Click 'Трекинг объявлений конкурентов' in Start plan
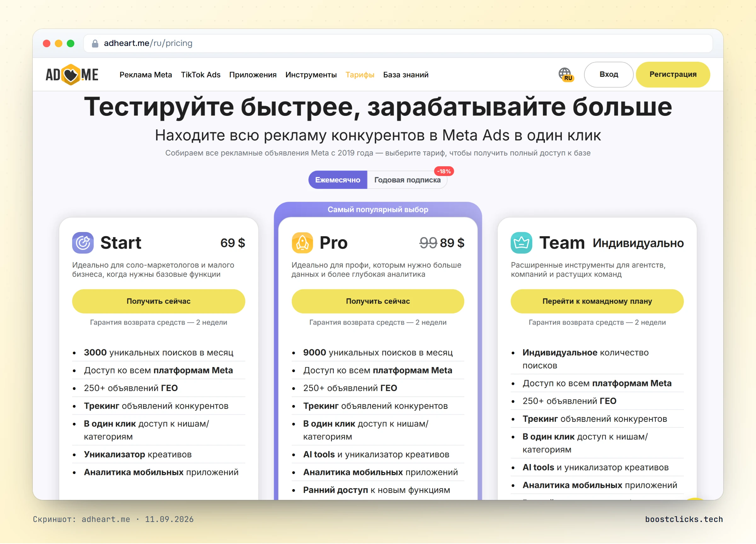The width and height of the screenshot is (756, 544). pos(156,406)
